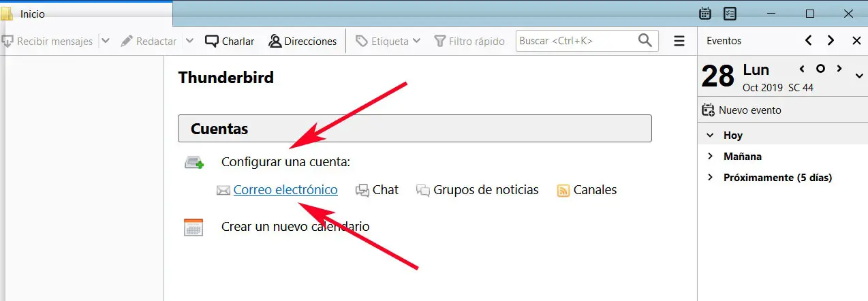This screenshot has width=868, height=301.
Task: Open Correo electrónico account setup link
Action: point(285,190)
